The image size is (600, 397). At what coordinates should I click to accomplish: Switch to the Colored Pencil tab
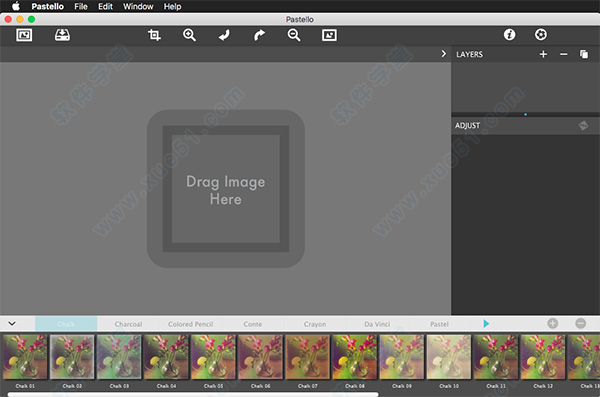(191, 324)
